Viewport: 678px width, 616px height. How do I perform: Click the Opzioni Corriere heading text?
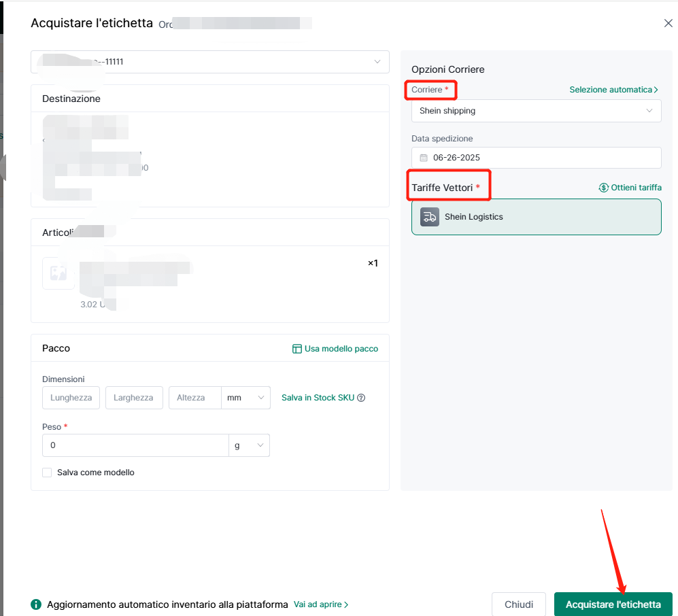click(448, 69)
